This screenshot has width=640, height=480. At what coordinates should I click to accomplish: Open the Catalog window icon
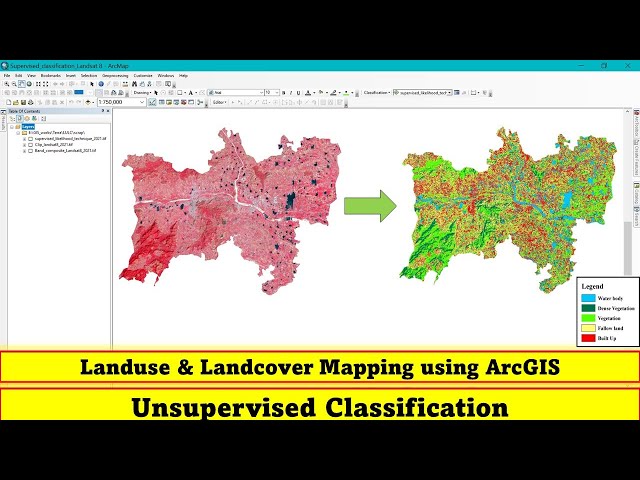[x=169, y=102]
